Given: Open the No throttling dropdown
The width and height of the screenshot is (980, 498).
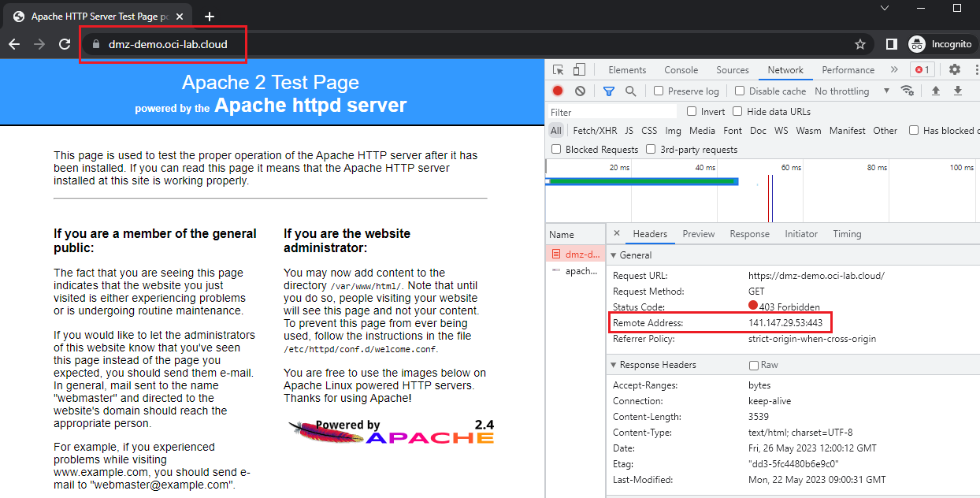Looking at the screenshot, I should [x=852, y=91].
